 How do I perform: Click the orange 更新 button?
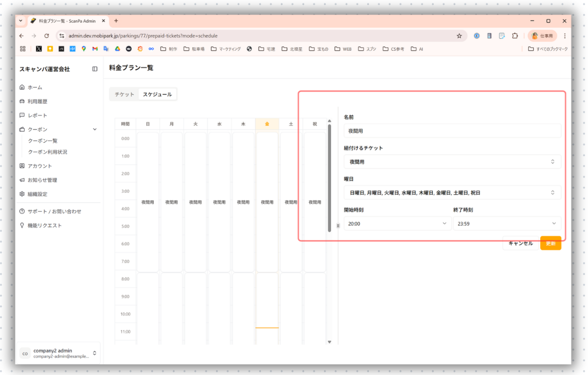click(x=550, y=243)
